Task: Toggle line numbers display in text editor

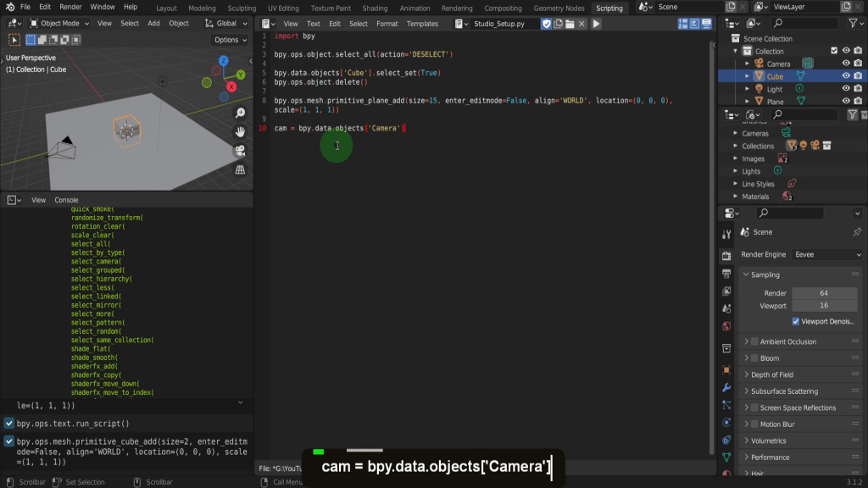Action: [683, 24]
